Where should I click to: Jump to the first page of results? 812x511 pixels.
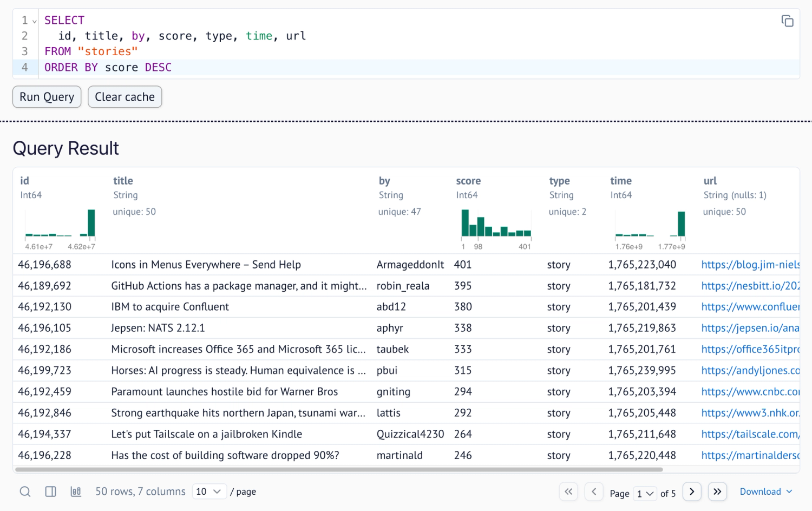(568, 492)
